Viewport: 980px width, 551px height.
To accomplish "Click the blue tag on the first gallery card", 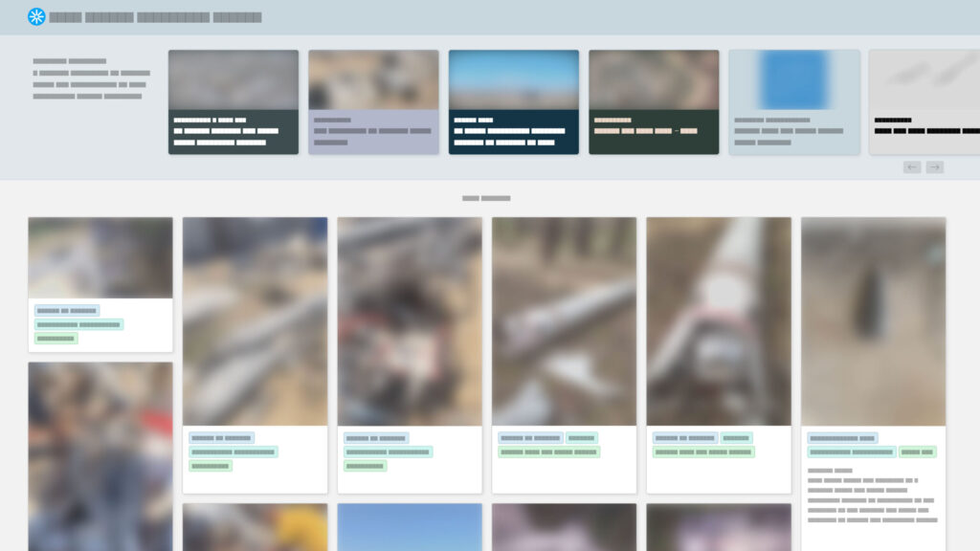I will pos(67,311).
